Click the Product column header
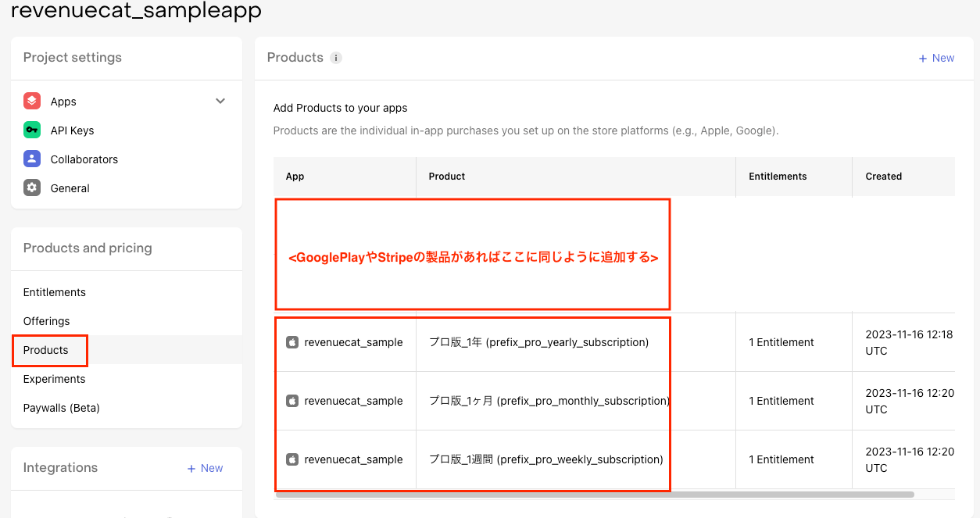Screen dimensions: 980x518 coord(447,177)
